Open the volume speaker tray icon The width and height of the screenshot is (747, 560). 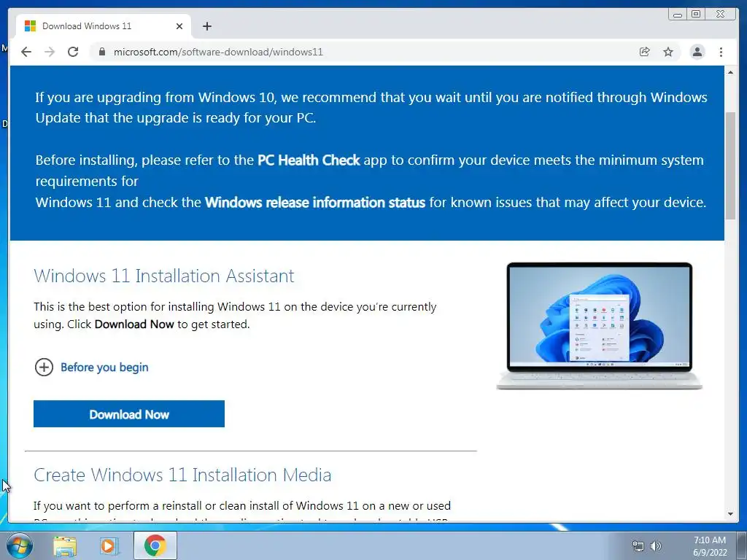pyautogui.click(x=656, y=546)
